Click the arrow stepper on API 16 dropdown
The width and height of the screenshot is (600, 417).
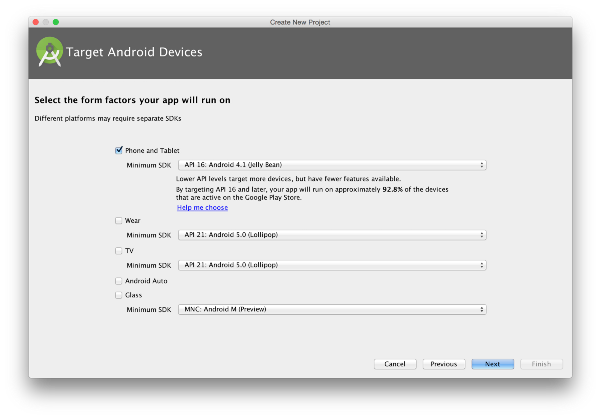(x=482, y=165)
